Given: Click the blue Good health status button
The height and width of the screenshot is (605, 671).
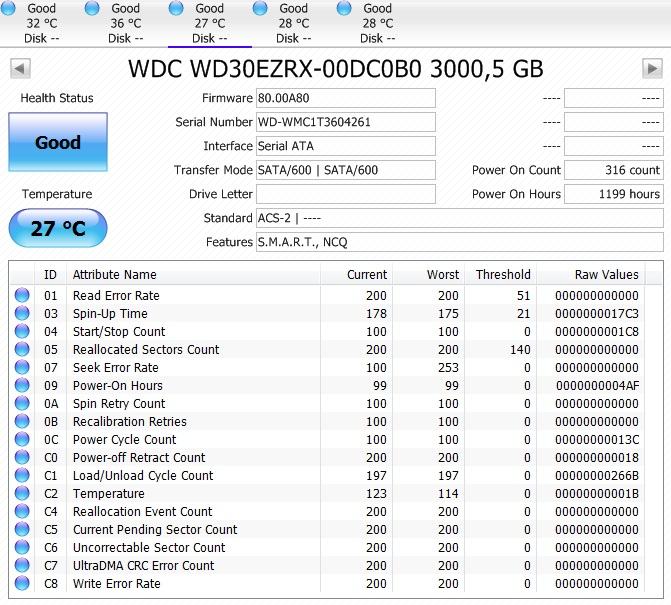Looking at the screenshot, I should 58,142.
